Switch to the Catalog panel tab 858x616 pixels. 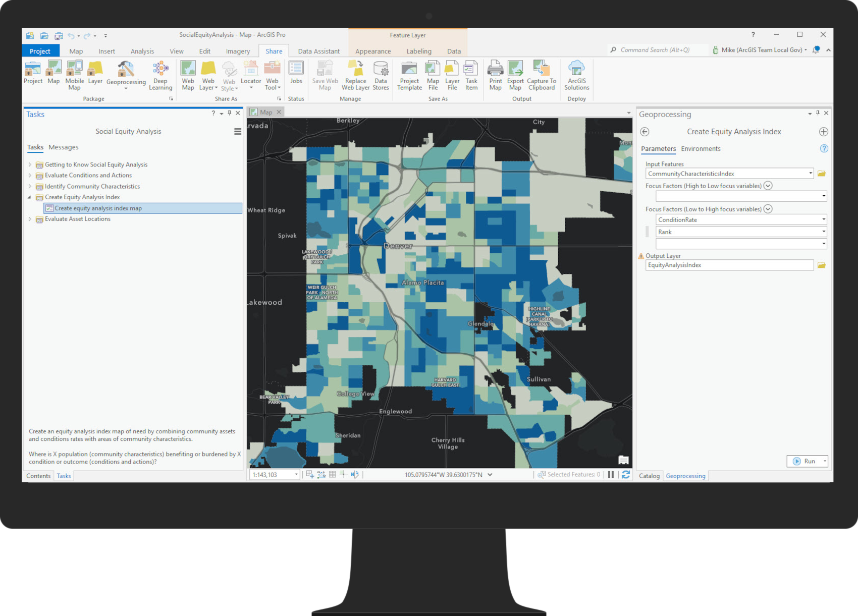pyautogui.click(x=649, y=476)
